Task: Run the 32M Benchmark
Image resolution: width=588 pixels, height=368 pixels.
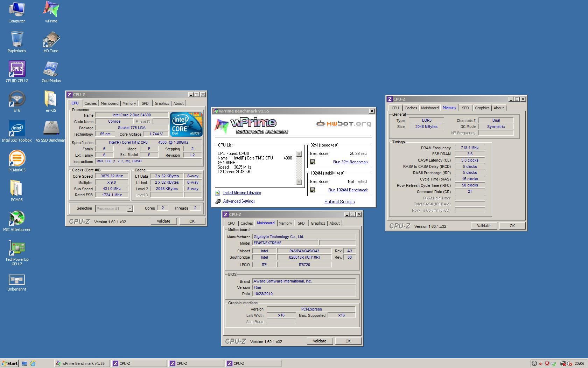Action: [x=351, y=162]
